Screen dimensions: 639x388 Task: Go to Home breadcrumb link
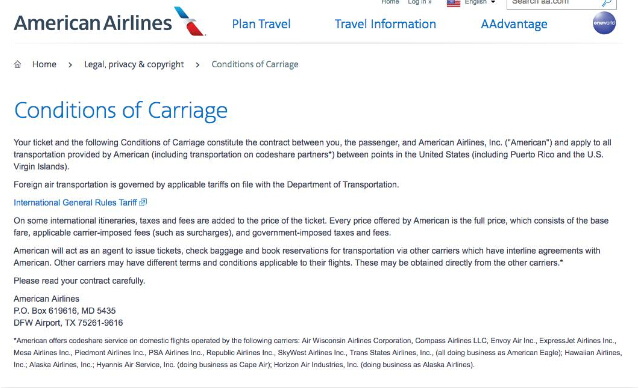coord(44,64)
